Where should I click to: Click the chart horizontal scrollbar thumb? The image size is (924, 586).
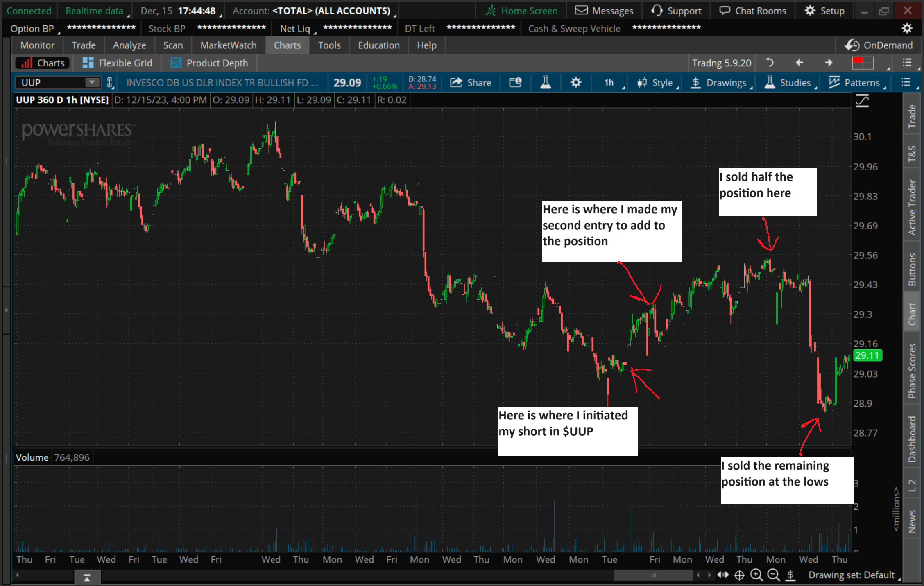[x=653, y=575]
